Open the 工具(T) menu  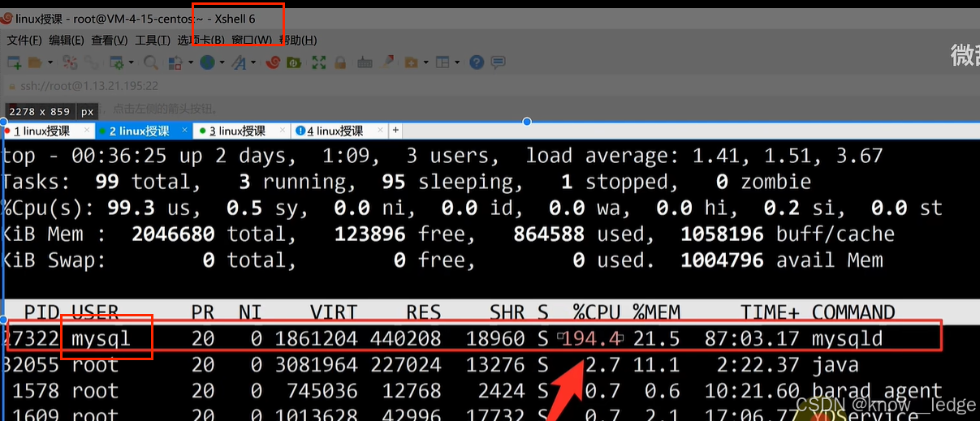(x=153, y=40)
